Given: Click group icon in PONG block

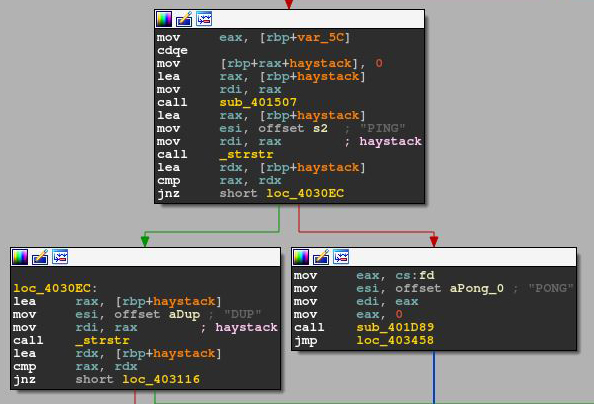Looking at the screenshot, I should point(341,257).
